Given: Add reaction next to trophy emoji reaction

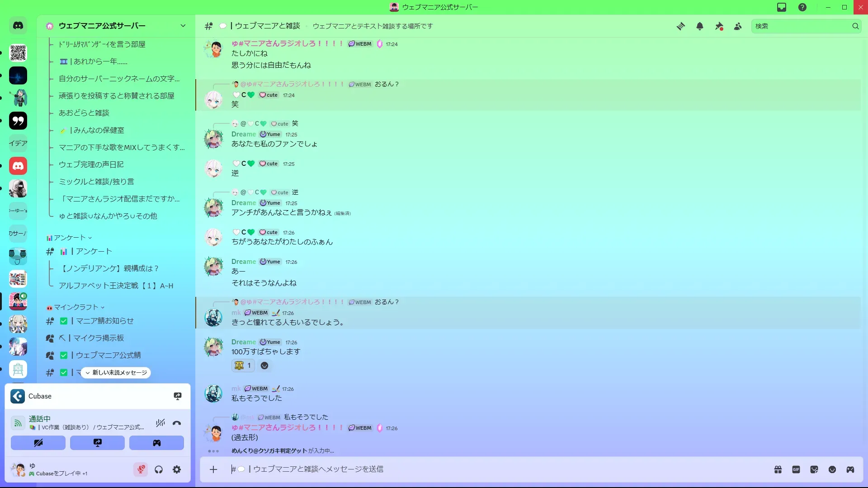Looking at the screenshot, I should [x=264, y=366].
